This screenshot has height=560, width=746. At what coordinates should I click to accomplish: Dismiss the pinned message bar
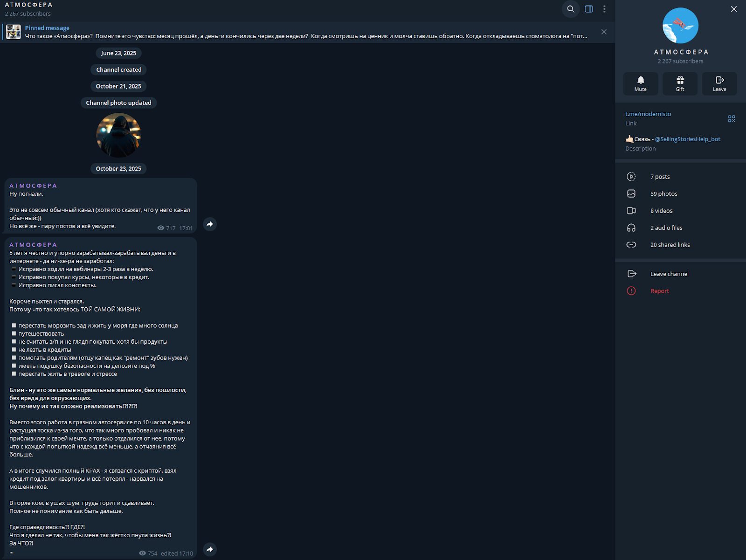pyautogui.click(x=604, y=32)
